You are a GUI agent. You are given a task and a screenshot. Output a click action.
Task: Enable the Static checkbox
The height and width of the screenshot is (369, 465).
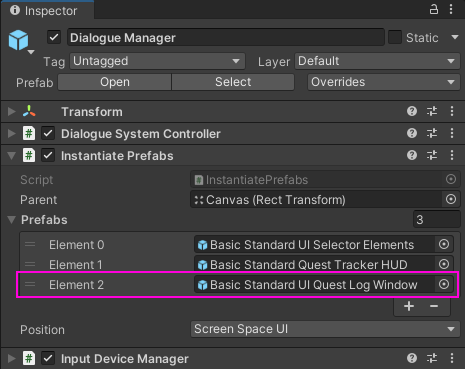395,37
